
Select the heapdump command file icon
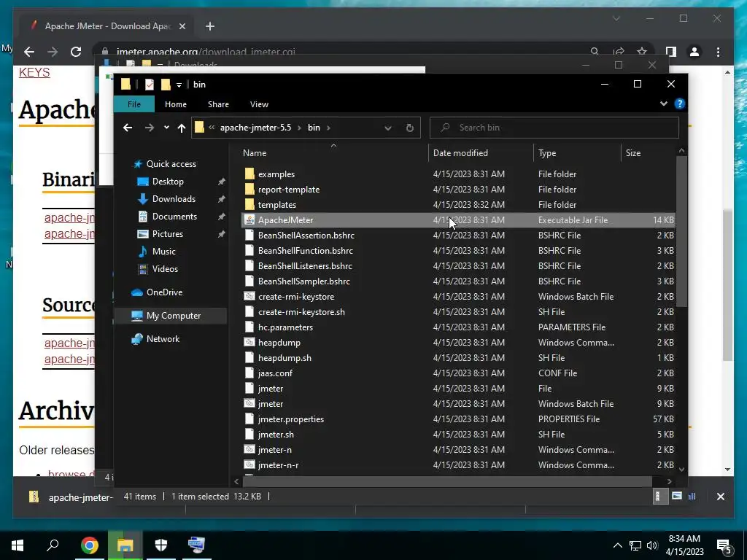[249, 343]
